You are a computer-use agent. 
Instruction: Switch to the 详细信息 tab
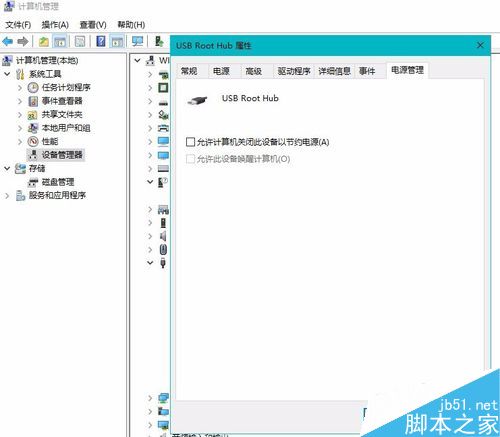coord(334,71)
